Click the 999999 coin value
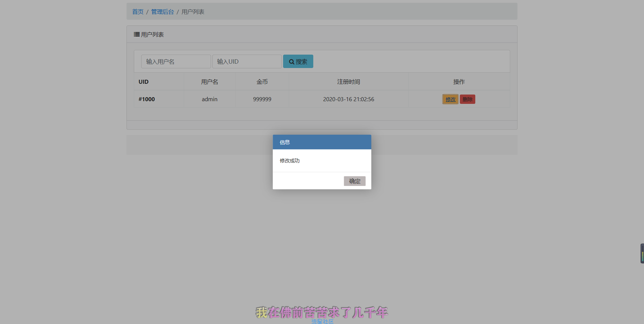 262,99
